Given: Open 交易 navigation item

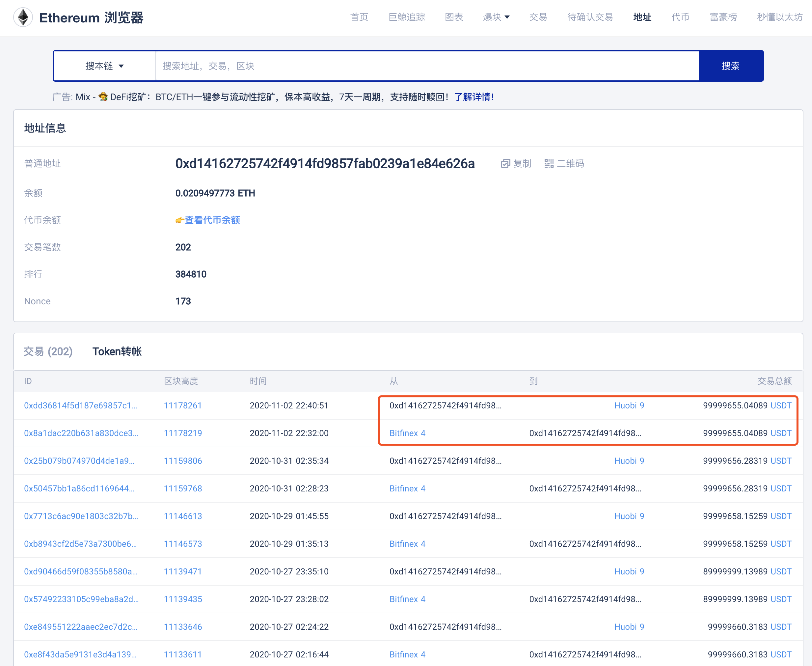Looking at the screenshot, I should click(x=538, y=17).
